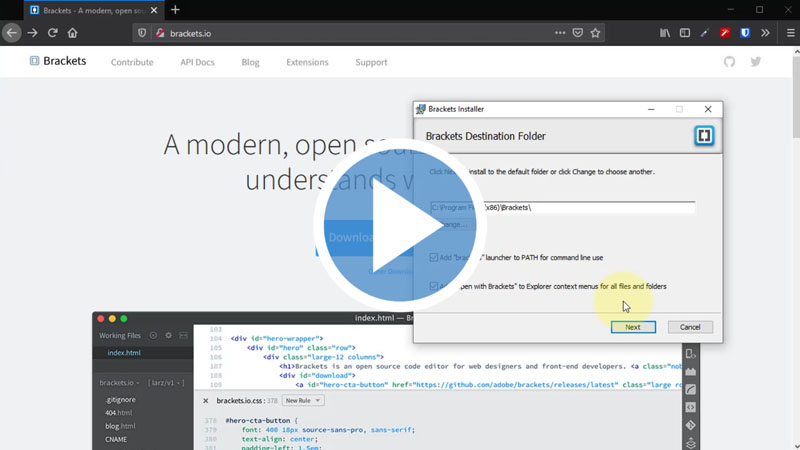Go to API Docs page
This screenshot has width=800, height=450.
[x=197, y=62]
